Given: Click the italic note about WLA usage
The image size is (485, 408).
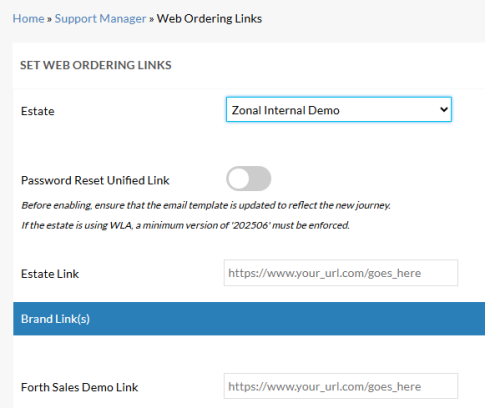Looking at the screenshot, I should coord(185,226).
